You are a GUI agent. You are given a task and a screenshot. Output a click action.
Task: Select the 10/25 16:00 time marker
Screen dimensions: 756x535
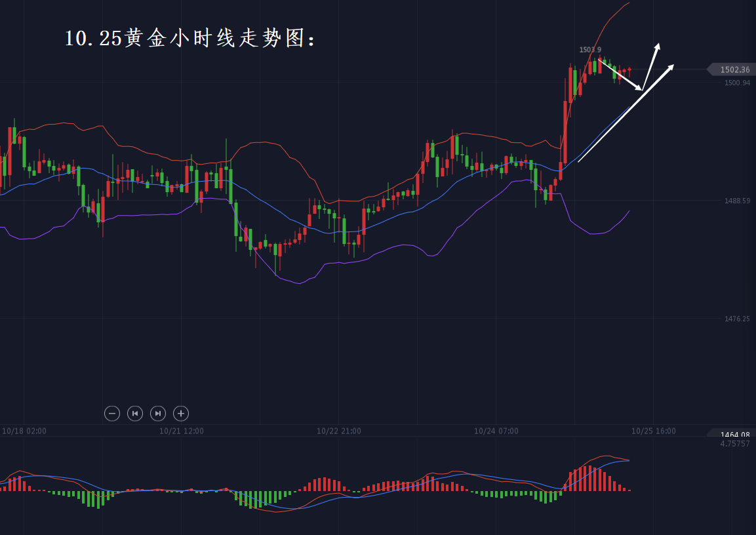tap(654, 431)
